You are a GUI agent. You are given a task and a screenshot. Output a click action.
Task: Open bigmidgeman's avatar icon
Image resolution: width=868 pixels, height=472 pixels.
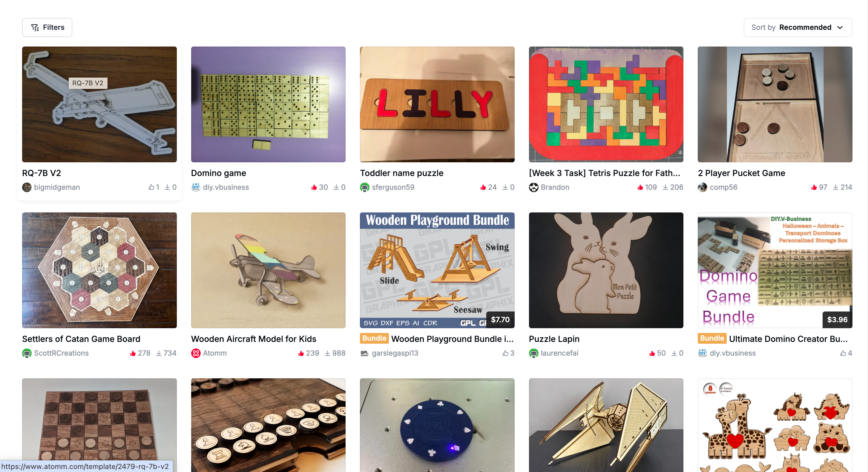tap(27, 187)
